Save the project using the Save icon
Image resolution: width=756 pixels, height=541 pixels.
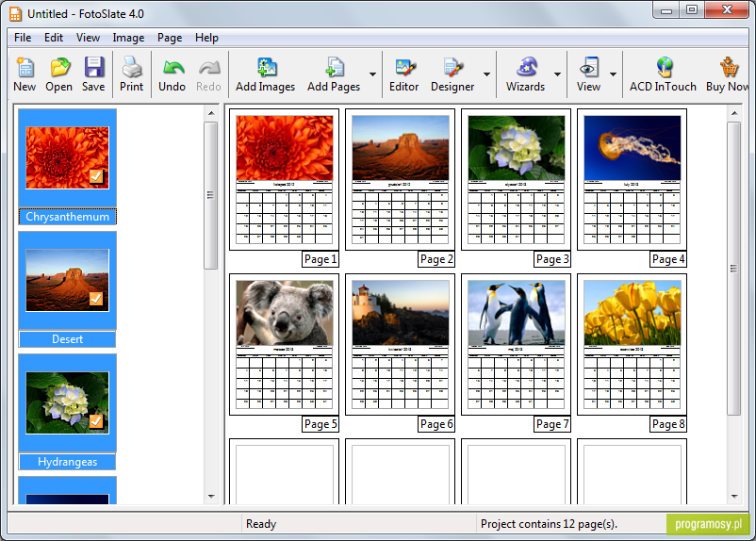click(93, 74)
